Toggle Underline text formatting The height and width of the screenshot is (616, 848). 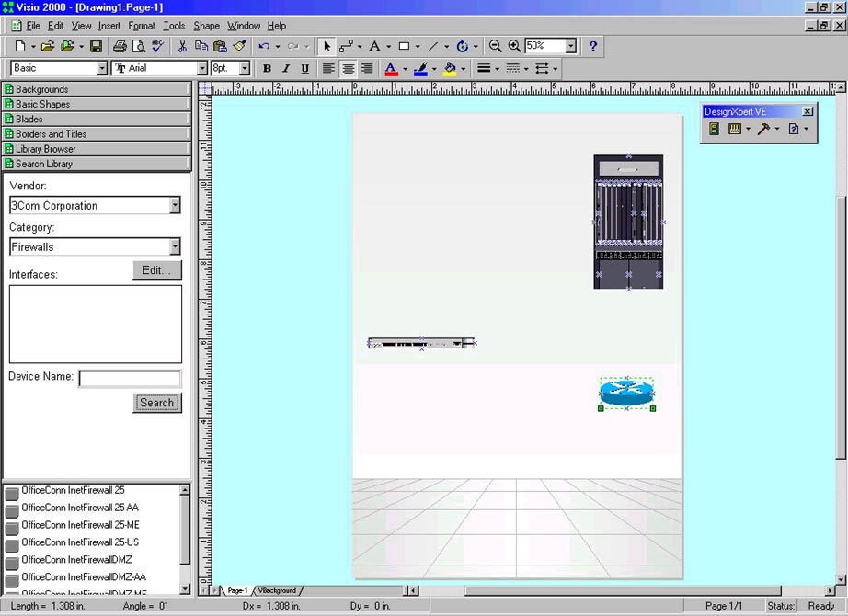[305, 69]
